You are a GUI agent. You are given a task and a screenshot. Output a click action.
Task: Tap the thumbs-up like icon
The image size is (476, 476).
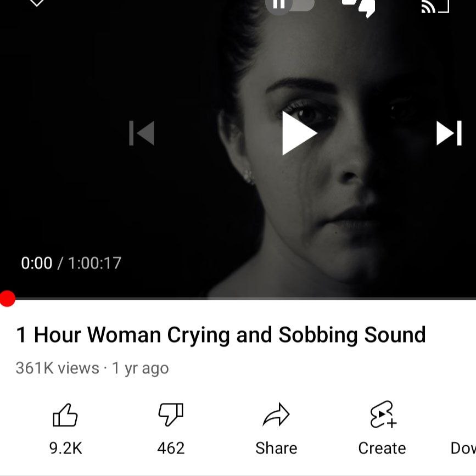click(x=65, y=415)
